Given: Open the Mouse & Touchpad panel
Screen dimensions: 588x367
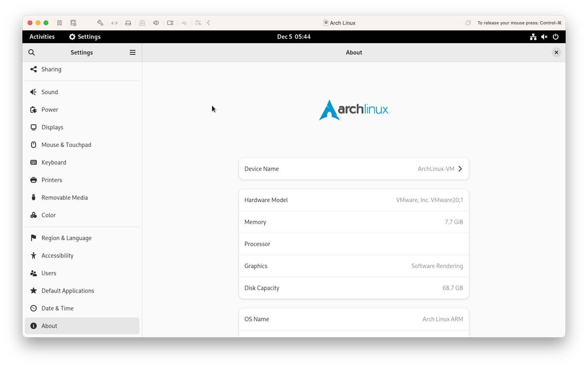Looking at the screenshot, I should click(x=82, y=145).
